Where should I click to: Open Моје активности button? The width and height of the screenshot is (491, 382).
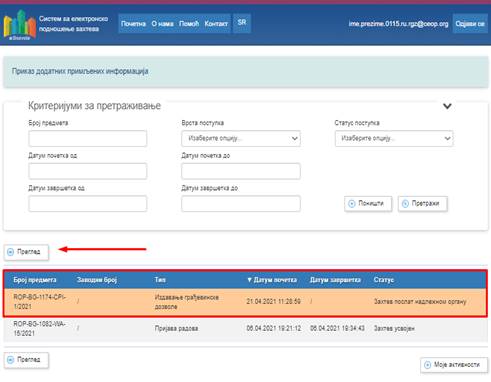click(454, 365)
